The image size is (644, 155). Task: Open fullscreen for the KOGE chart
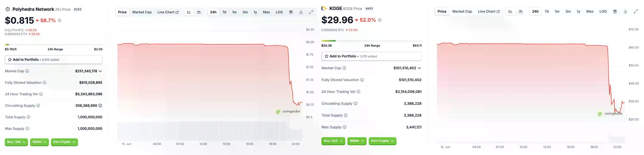point(636,12)
